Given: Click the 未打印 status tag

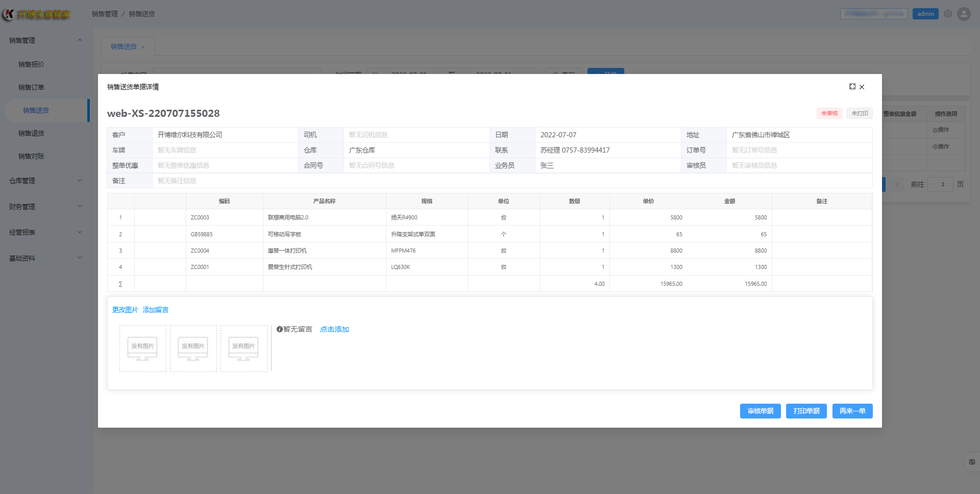Looking at the screenshot, I should click(860, 113).
